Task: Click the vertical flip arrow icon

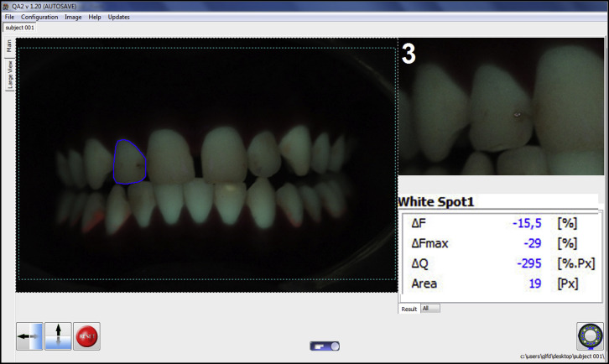Action: point(58,335)
